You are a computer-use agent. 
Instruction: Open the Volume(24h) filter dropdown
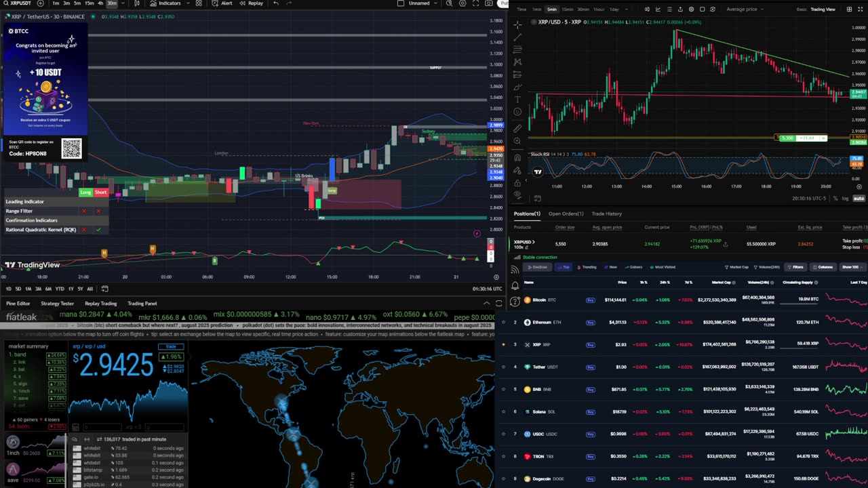pos(767,267)
